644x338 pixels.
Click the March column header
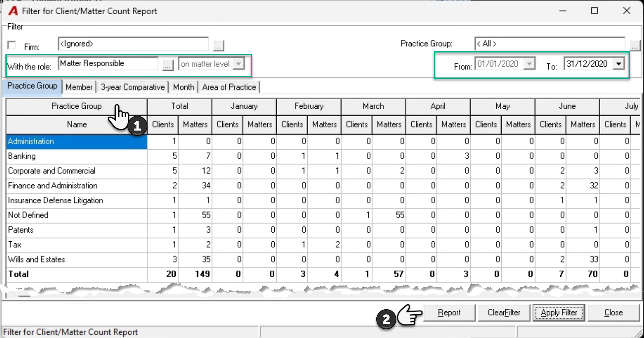click(373, 107)
